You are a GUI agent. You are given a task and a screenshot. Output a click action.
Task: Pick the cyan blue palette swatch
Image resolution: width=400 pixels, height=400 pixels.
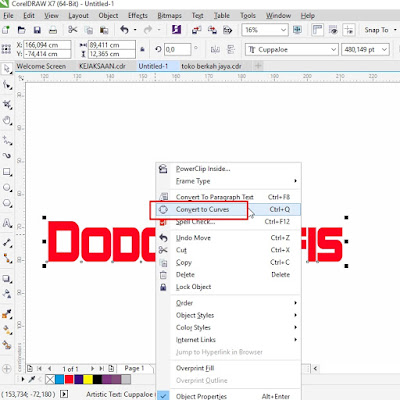(60, 379)
